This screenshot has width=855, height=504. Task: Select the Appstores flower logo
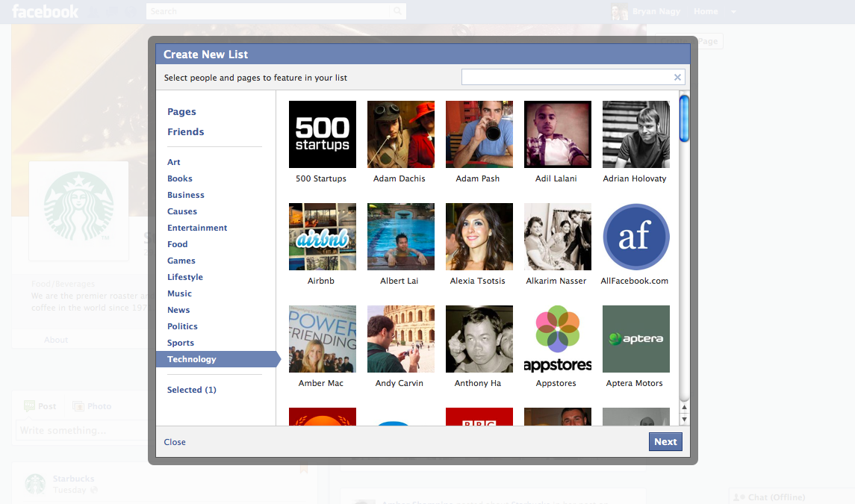coord(557,339)
